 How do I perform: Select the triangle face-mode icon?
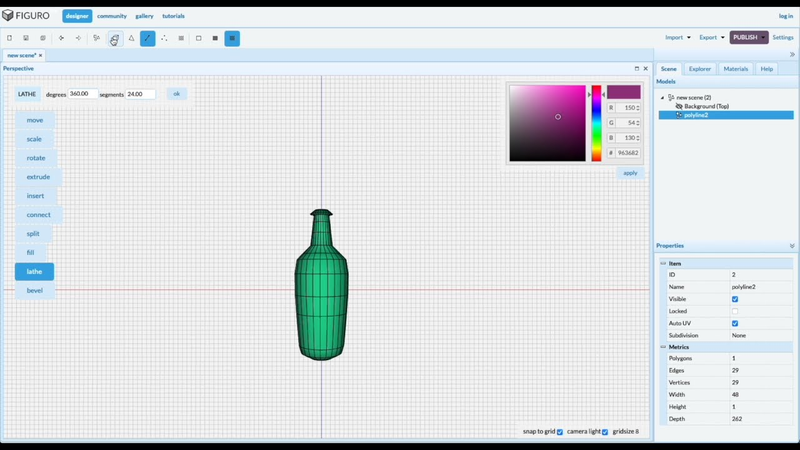pyautogui.click(x=131, y=38)
